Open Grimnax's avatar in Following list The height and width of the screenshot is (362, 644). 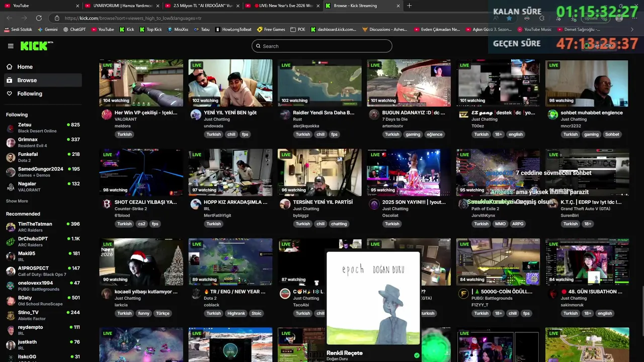(x=11, y=142)
